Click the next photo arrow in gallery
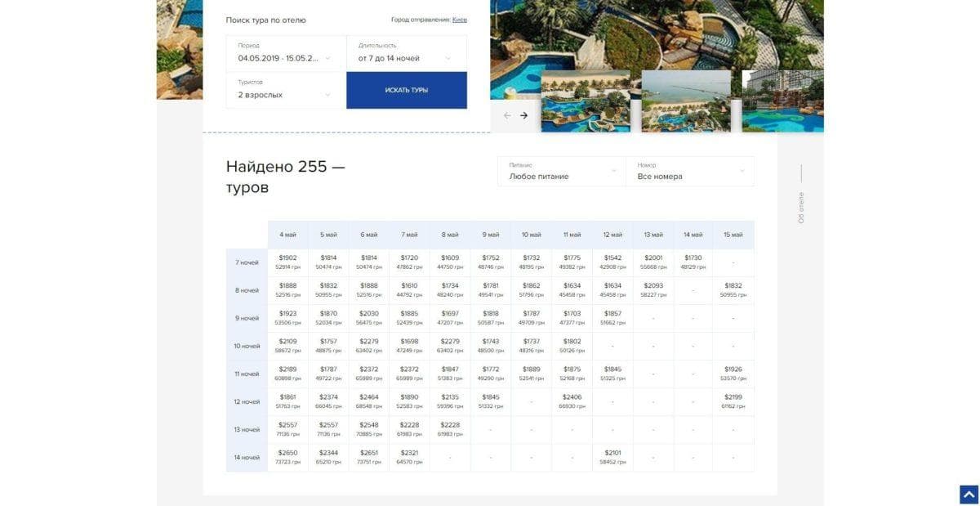The image size is (980, 506). tap(523, 115)
